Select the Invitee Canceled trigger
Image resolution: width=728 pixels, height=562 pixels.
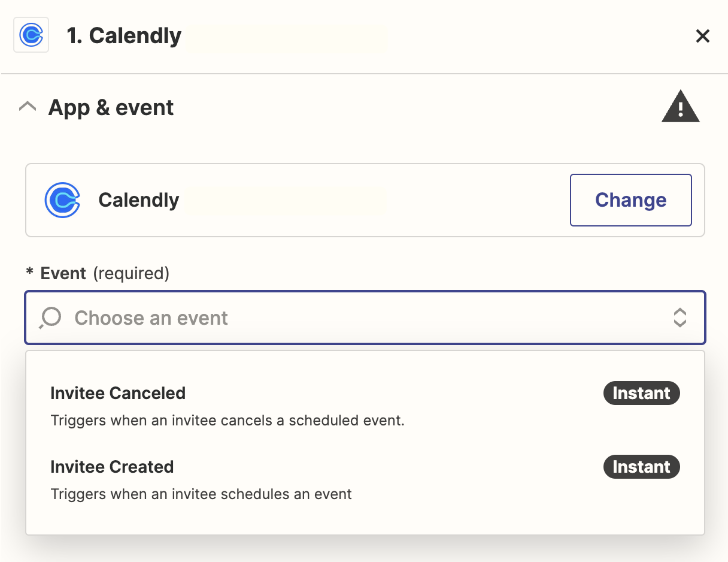click(x=119, y=394)
